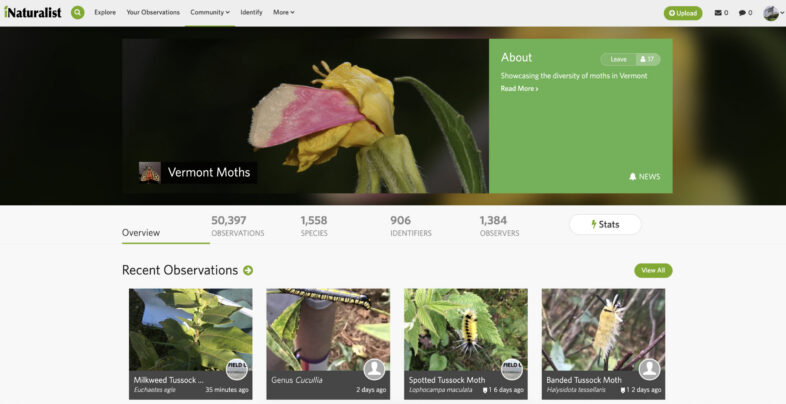Open Your Observations in navigation bar
The height and width of the screenshot is (404, 786).
point(153,13)
